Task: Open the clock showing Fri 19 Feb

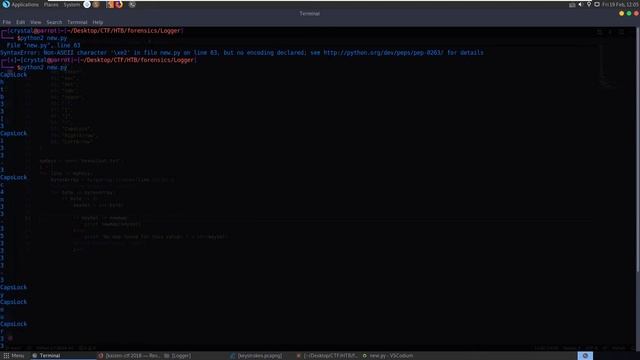Action: (x=620, y=4)
